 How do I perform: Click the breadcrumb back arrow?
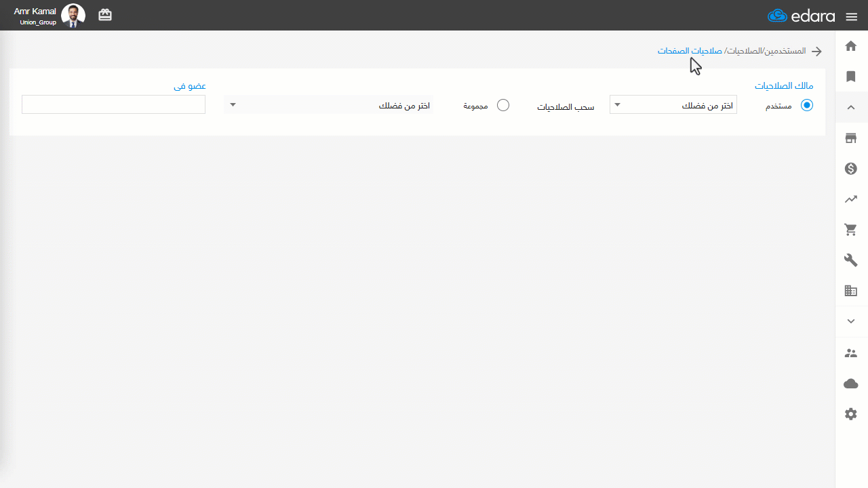click(x=817, y=52)
